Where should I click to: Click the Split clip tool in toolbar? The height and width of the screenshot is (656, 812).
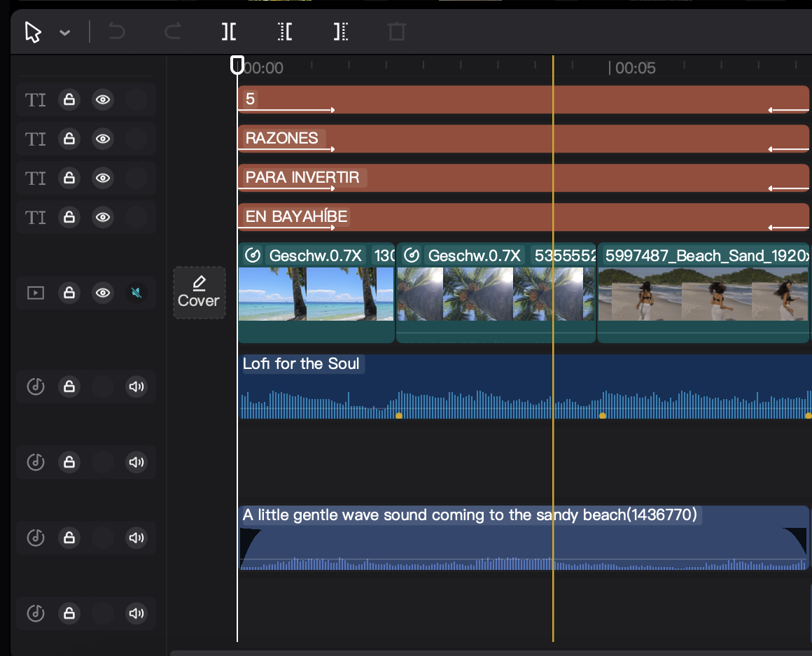click(x=229, y=32)
